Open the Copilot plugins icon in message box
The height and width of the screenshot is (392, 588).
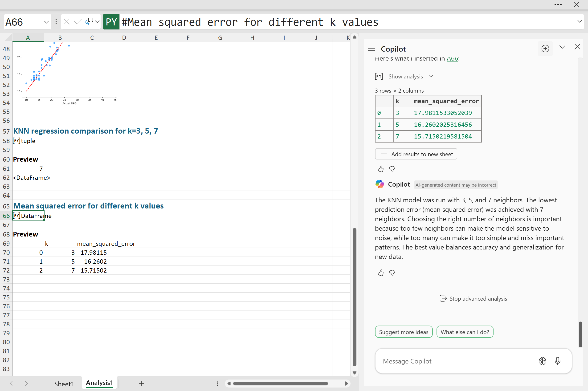(x=542, y=361)
